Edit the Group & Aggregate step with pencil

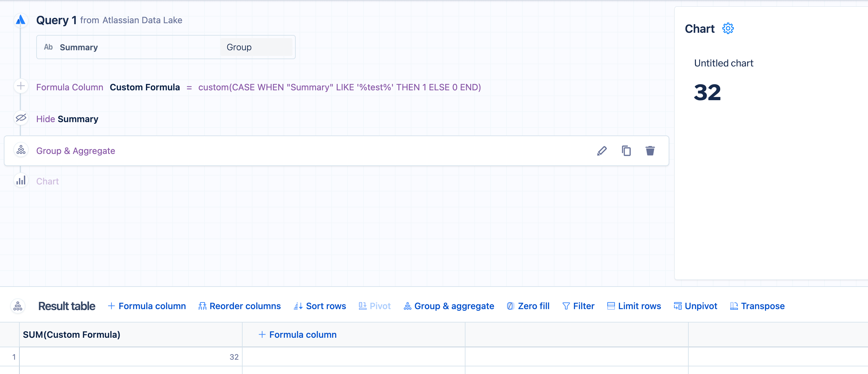click(x=602, y=151)
